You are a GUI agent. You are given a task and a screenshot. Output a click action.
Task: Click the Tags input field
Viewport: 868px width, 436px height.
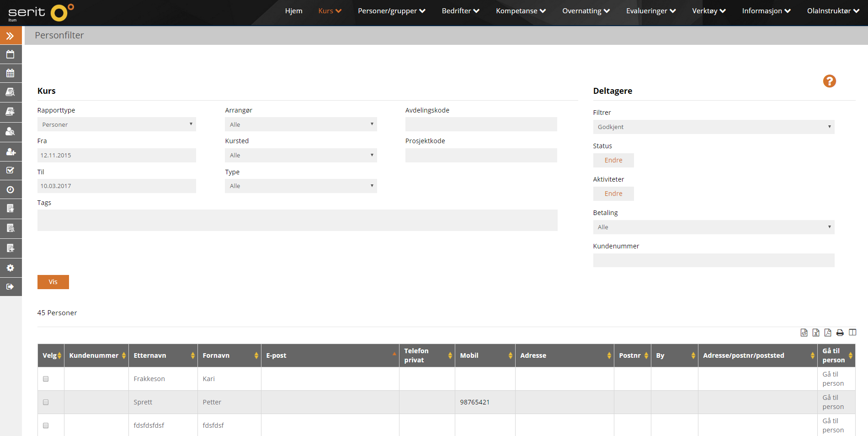[x=297, y=220]
